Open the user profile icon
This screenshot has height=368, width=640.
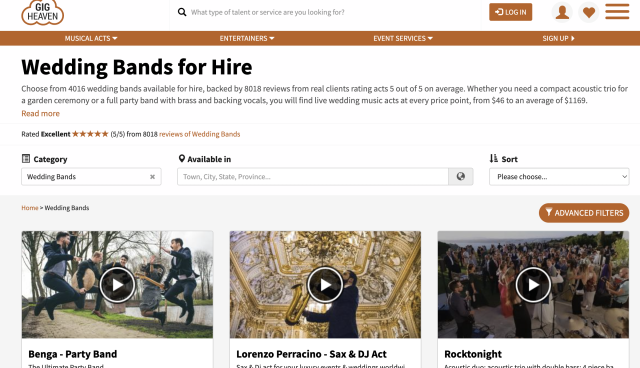[x=562, y=12]
